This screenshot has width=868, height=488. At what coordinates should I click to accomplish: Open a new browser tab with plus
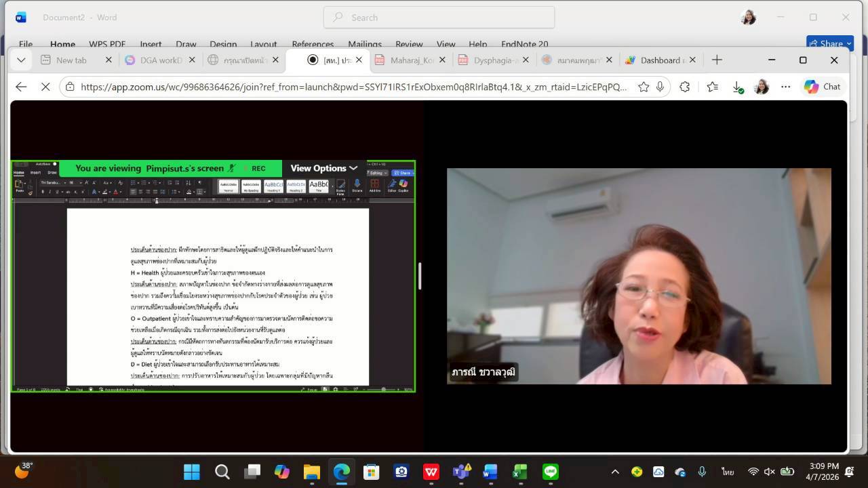[717, 60]
